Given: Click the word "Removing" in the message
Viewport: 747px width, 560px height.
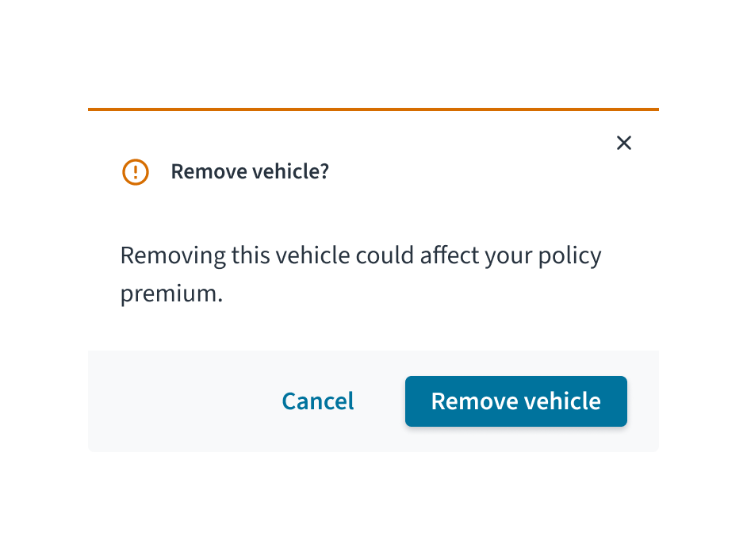Looking at the screenshot, I should 173,255.
